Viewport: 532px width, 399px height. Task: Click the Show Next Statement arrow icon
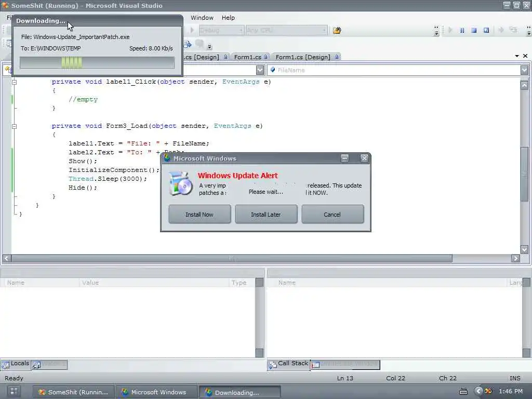[501, 30]
